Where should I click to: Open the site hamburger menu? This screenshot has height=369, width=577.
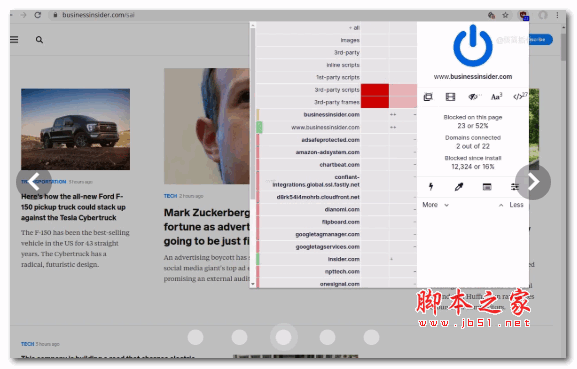(14, 39)
